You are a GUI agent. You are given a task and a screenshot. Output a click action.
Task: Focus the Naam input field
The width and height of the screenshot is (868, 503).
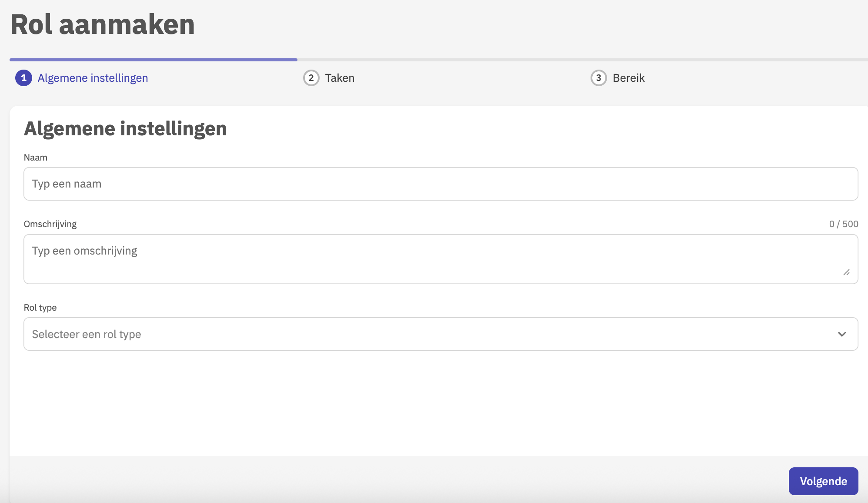(440, 184)
